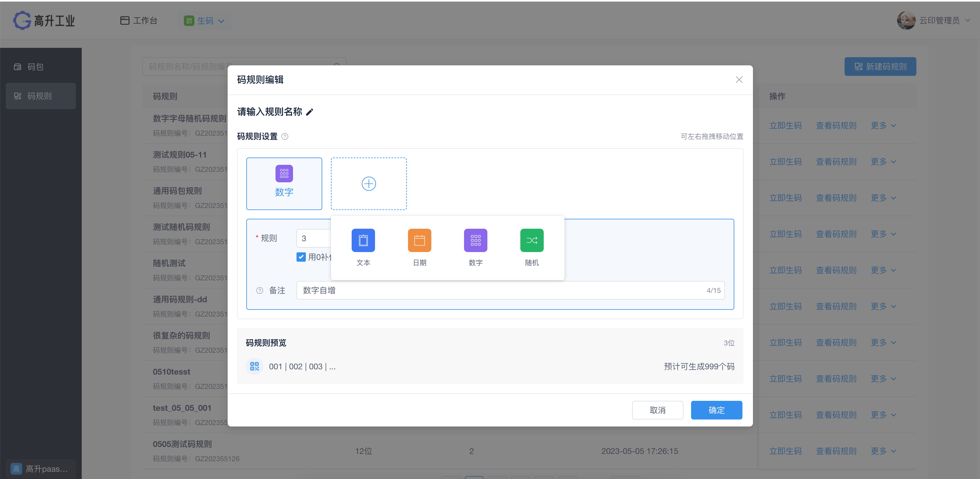The height and width of the screenshot is (479, 980).
Task: Click the 操作 column header
Action: pos(777,96)
